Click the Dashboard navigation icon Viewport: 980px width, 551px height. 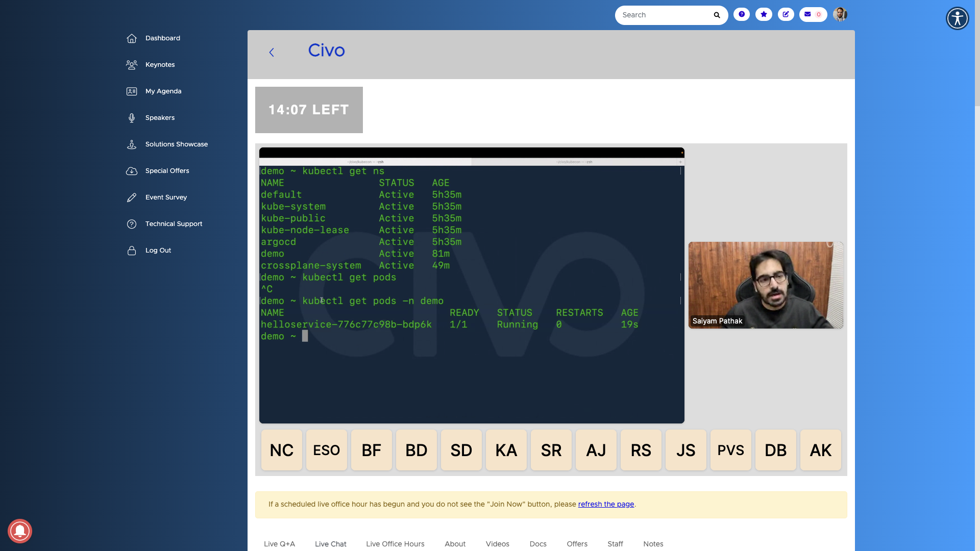[132, 38]
